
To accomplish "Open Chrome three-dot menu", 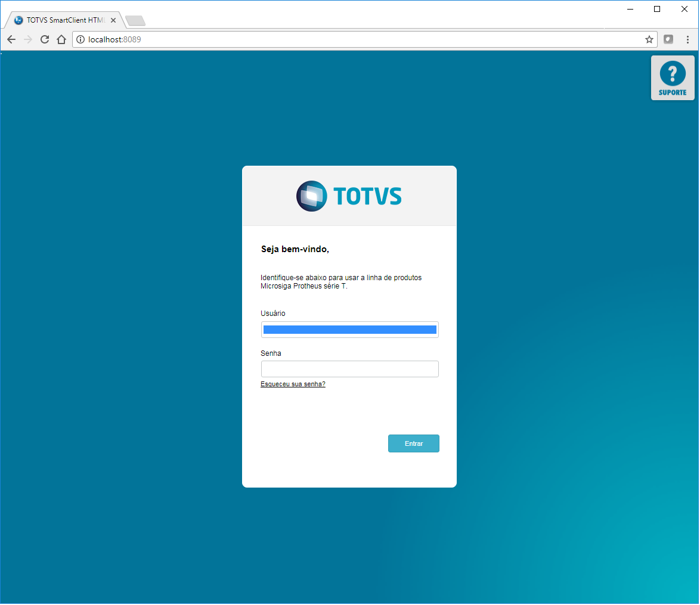I will [687, 39].
